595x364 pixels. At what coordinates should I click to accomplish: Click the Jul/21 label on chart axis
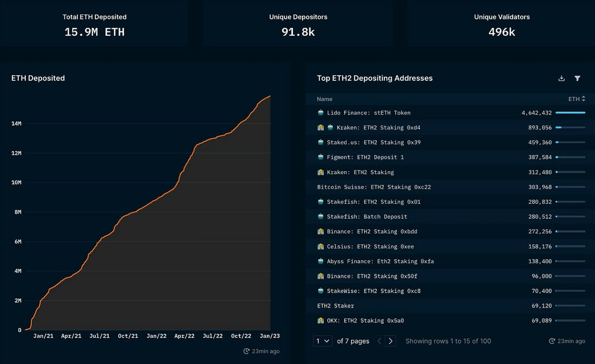point(100,336)
